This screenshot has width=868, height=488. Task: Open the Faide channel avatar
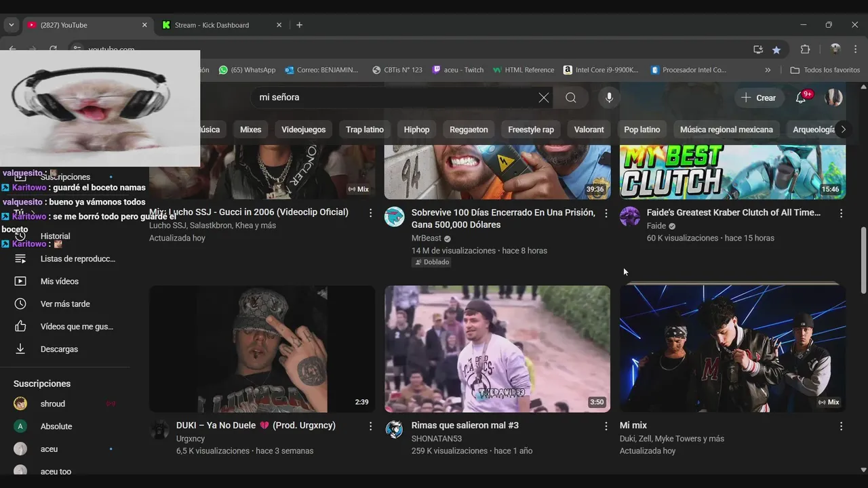click(x=630, y=217)
